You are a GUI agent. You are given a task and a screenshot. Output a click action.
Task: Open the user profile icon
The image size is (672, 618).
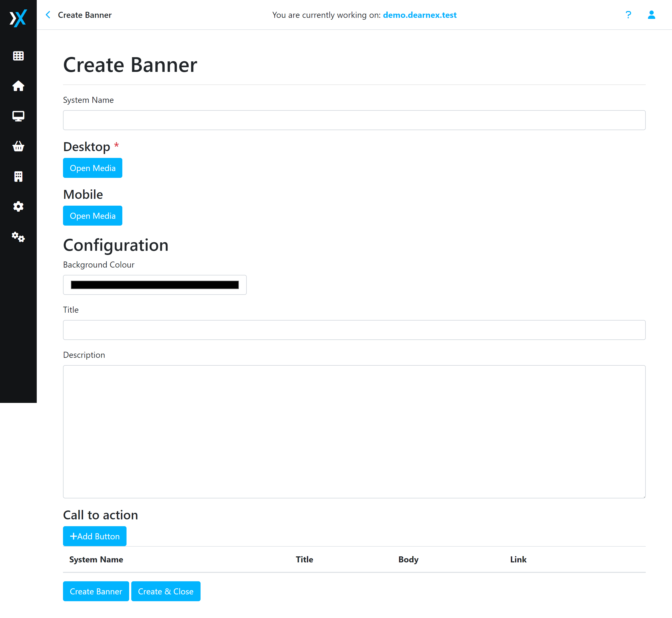pyautogui.click(x=651, y=15)
